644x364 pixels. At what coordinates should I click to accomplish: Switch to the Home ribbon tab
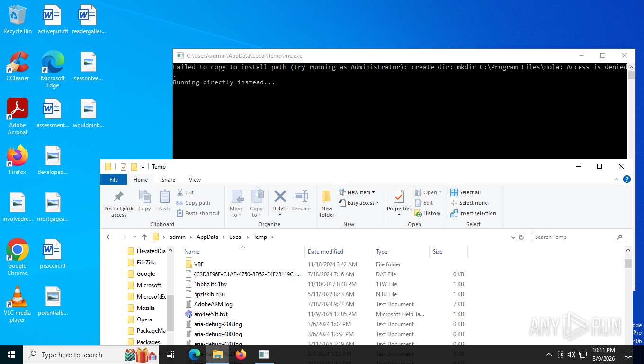[141, 180]
